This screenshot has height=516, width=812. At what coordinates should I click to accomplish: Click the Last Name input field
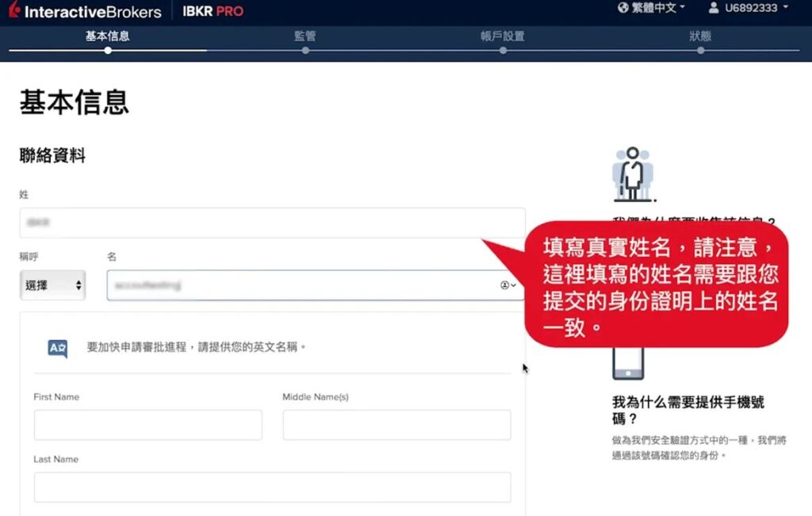pyautogui.click(x=272, y=487)
